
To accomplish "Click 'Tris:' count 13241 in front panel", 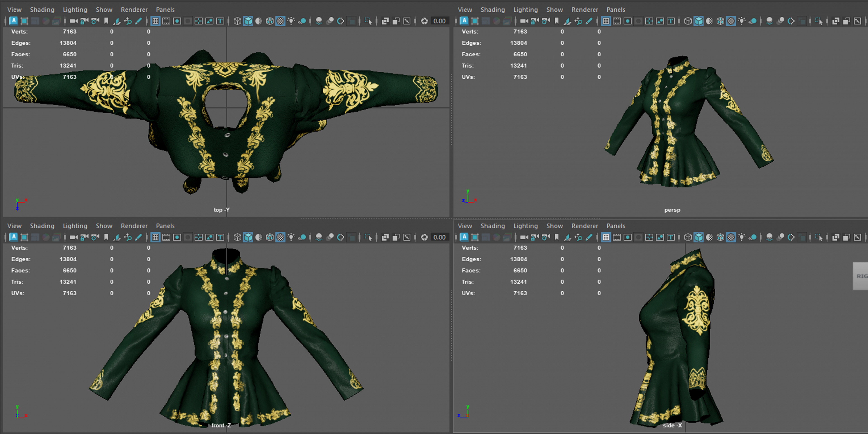I will pyautogui.click(x=68, y=282).
